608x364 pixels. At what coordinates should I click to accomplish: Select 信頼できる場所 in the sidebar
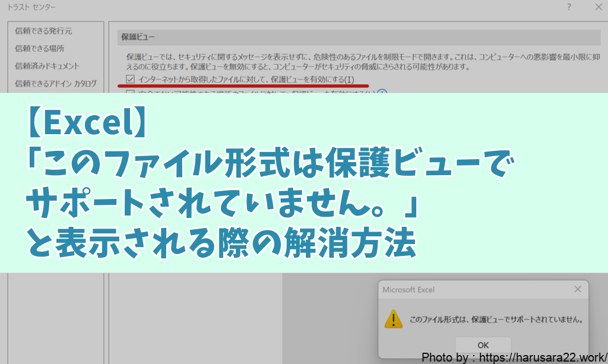(40, 48)
